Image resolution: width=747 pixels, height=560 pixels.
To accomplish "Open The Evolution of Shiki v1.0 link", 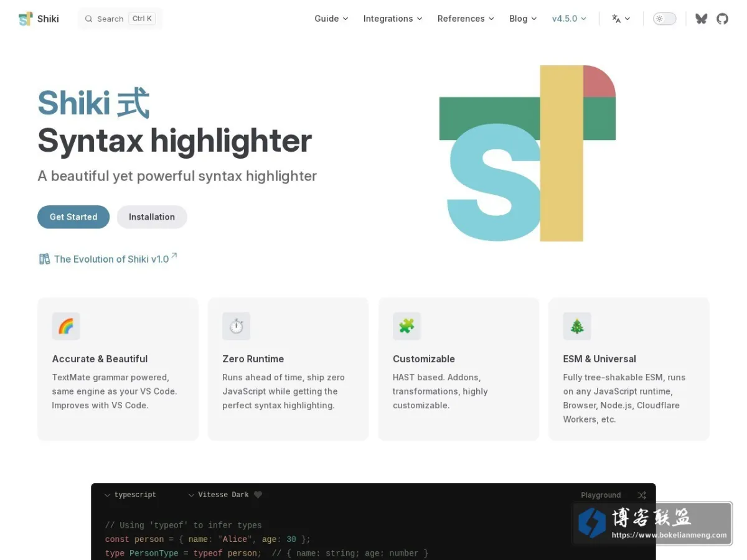I will tap(108, 259).
